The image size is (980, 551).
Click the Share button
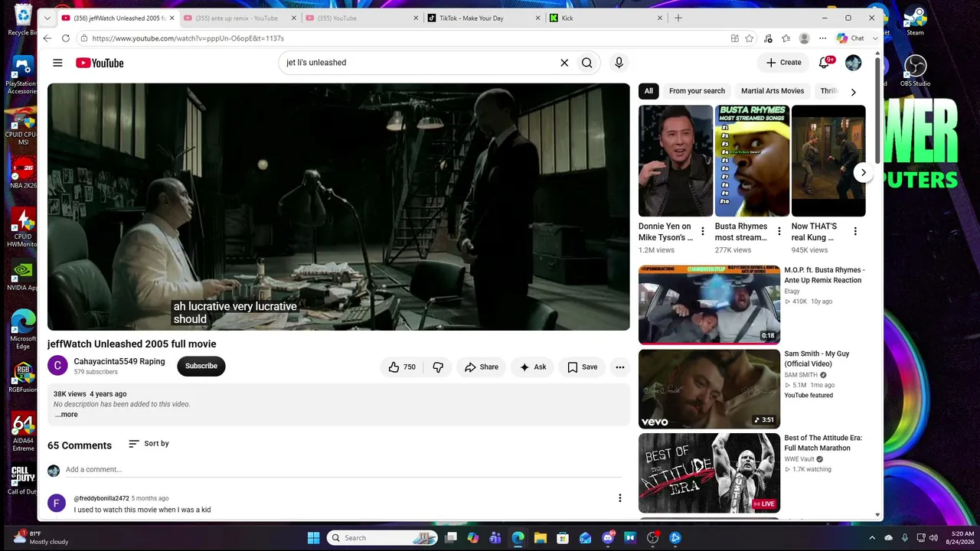[x=482, y=367]
